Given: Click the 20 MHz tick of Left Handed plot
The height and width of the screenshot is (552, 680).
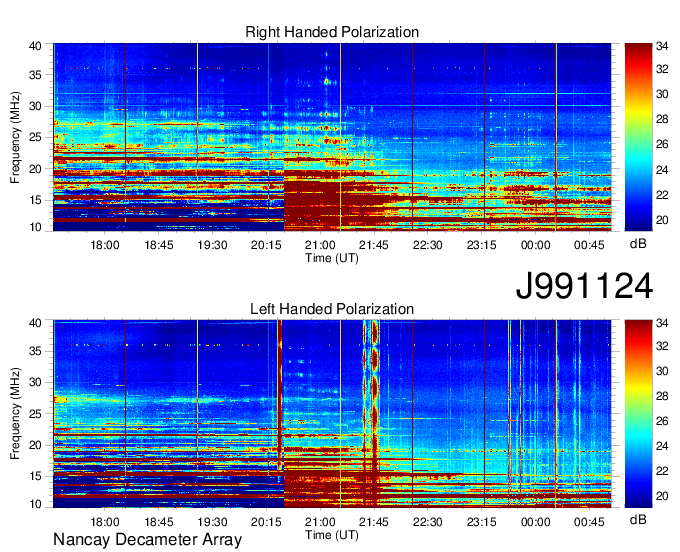Looking at the screenshot, I should (x=35, y=445).
